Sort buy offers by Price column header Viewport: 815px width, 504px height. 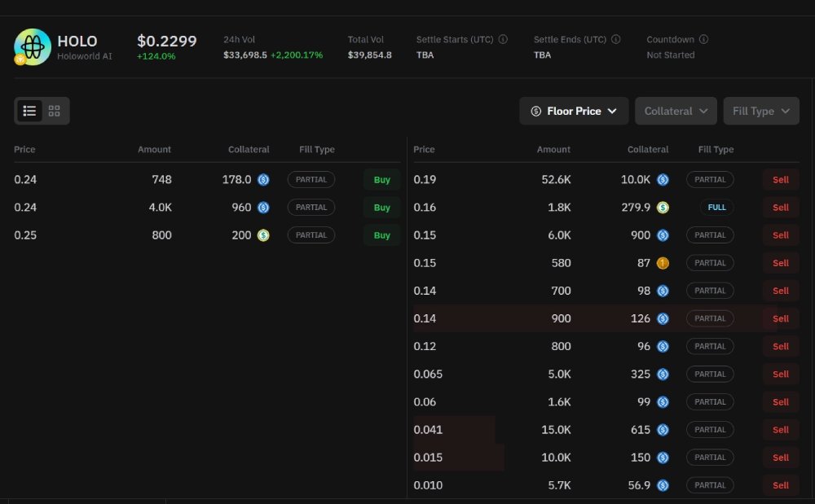[24, 150]
